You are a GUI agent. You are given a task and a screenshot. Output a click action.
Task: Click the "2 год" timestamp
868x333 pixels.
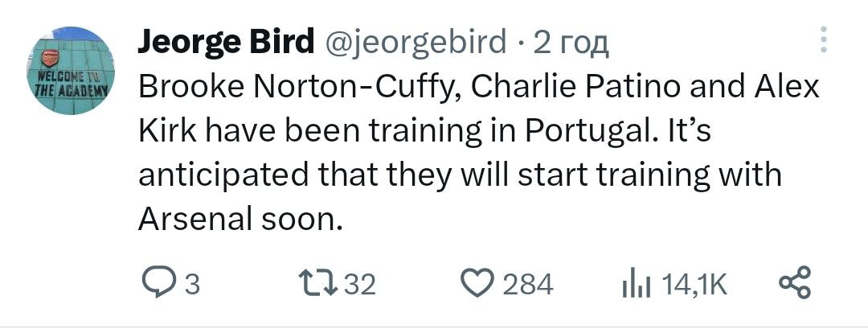571,42
